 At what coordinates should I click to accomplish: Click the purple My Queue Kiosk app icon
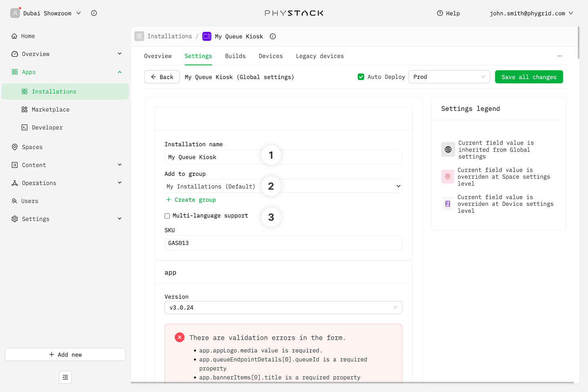207,36
